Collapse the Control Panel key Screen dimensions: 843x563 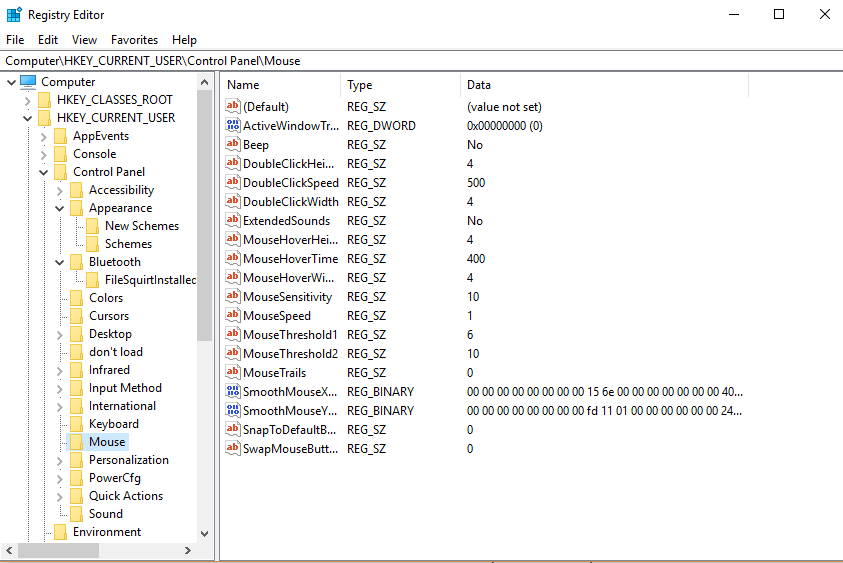[44, 173]
